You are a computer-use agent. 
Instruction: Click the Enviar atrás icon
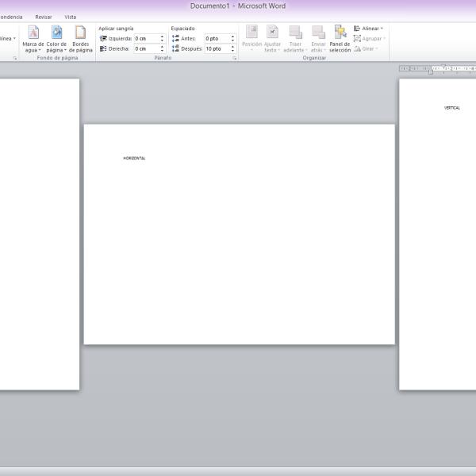318,32
